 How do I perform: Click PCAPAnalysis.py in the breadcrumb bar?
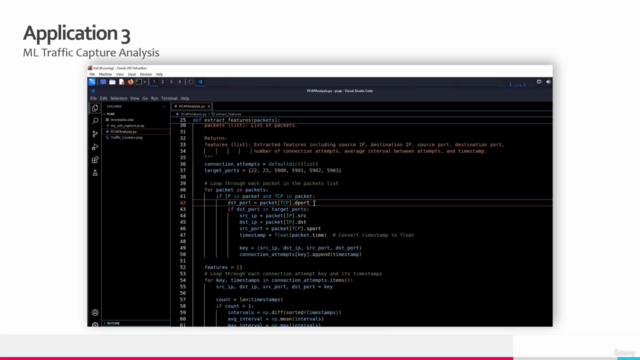click(193, 114)
